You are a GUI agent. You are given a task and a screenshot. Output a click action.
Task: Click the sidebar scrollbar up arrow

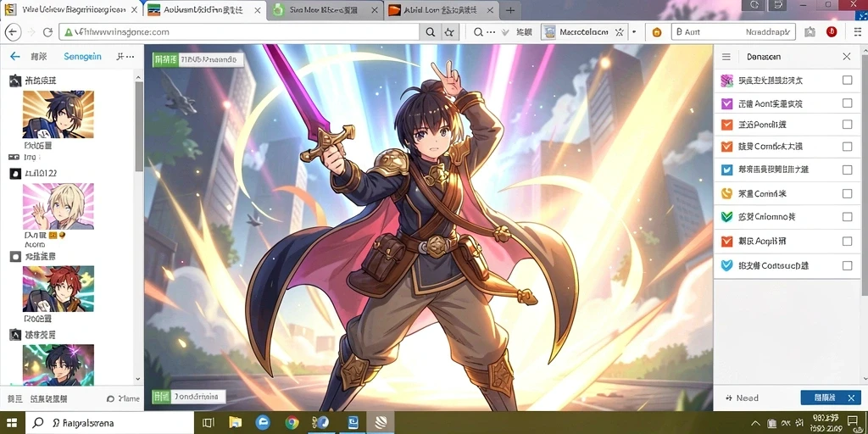pos(139,76)
